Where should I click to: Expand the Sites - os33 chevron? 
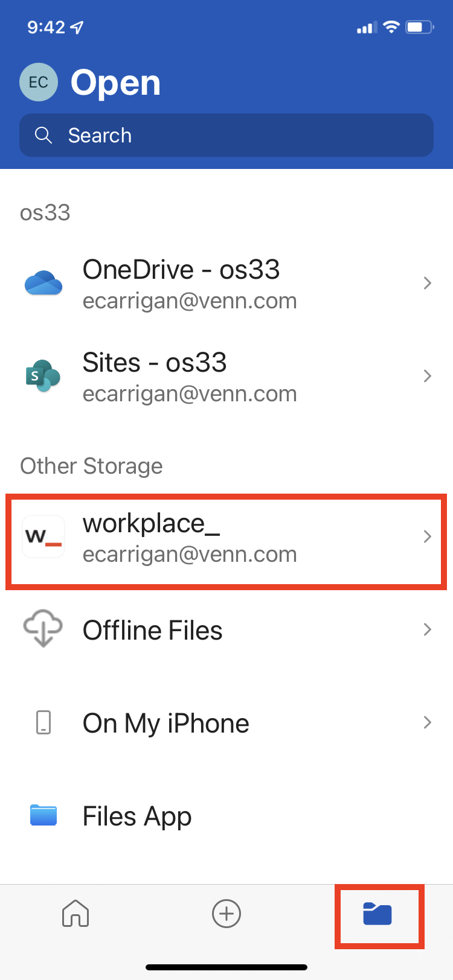(428, 376)
